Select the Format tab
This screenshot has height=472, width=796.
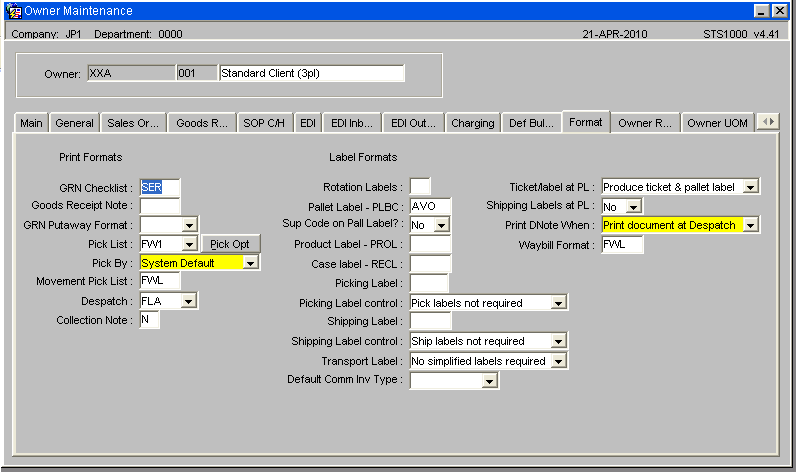click(x=586, y=122)
